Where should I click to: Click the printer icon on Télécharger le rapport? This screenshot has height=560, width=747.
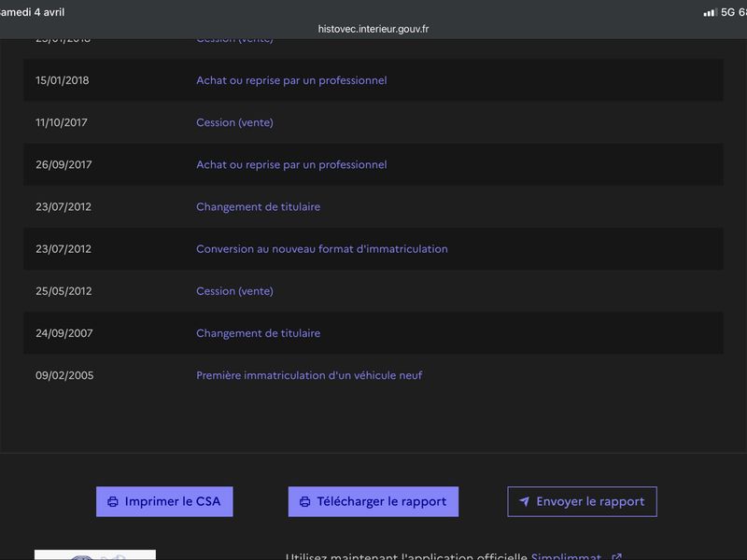[304, 502]
